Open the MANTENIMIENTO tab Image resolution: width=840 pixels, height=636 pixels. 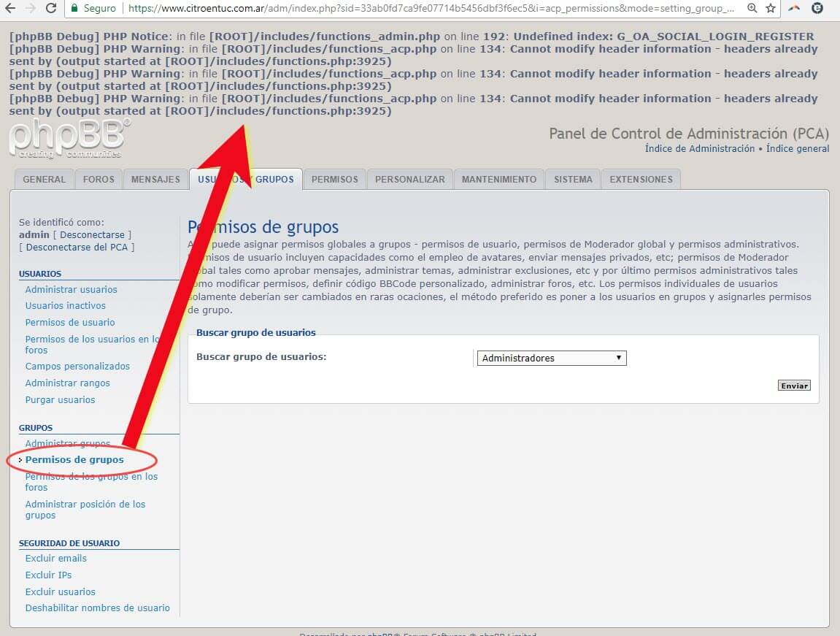click(x=498, y=179)
